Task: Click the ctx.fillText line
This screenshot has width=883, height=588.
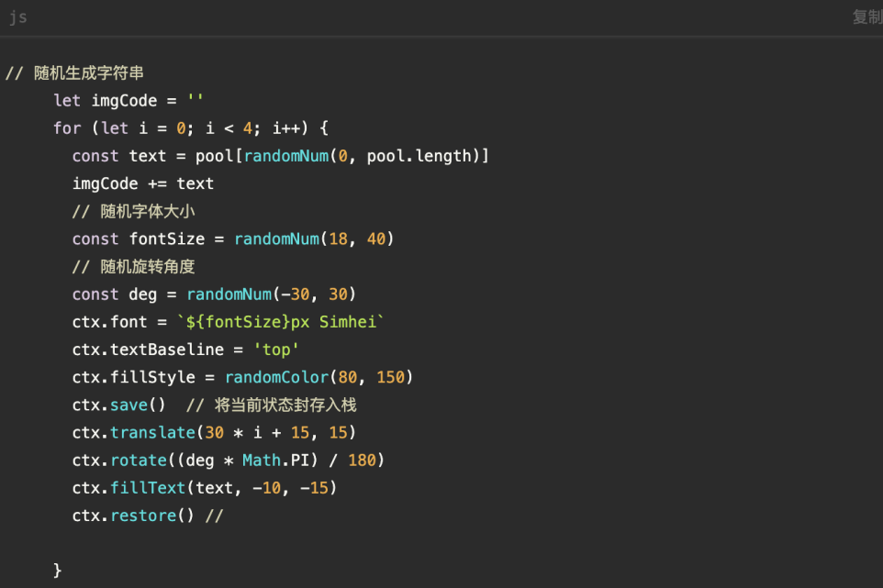Action: point(205,488)
